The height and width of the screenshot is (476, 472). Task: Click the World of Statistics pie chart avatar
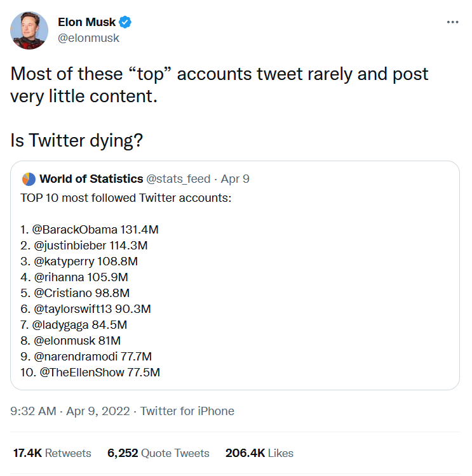pyautogui.click(x=28, y=179)
